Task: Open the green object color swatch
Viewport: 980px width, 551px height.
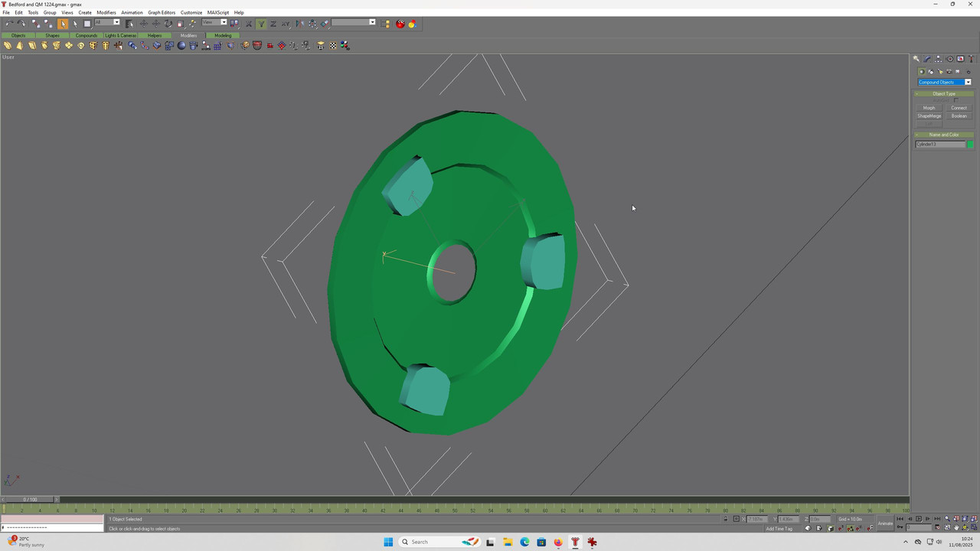Action: click(970, 145)
